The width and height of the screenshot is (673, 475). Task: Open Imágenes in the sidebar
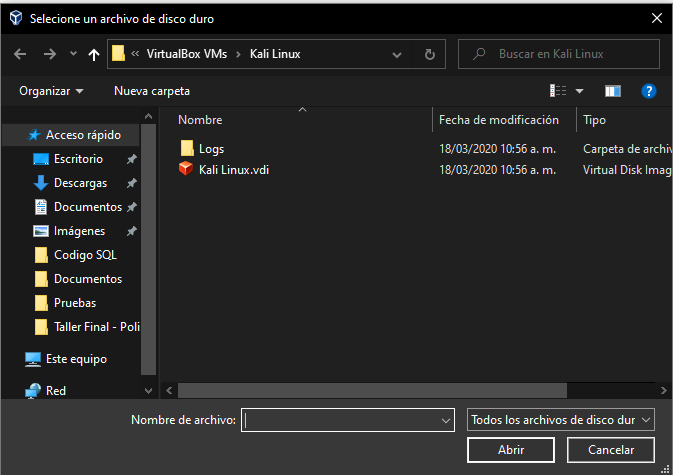tap(79, 231)
